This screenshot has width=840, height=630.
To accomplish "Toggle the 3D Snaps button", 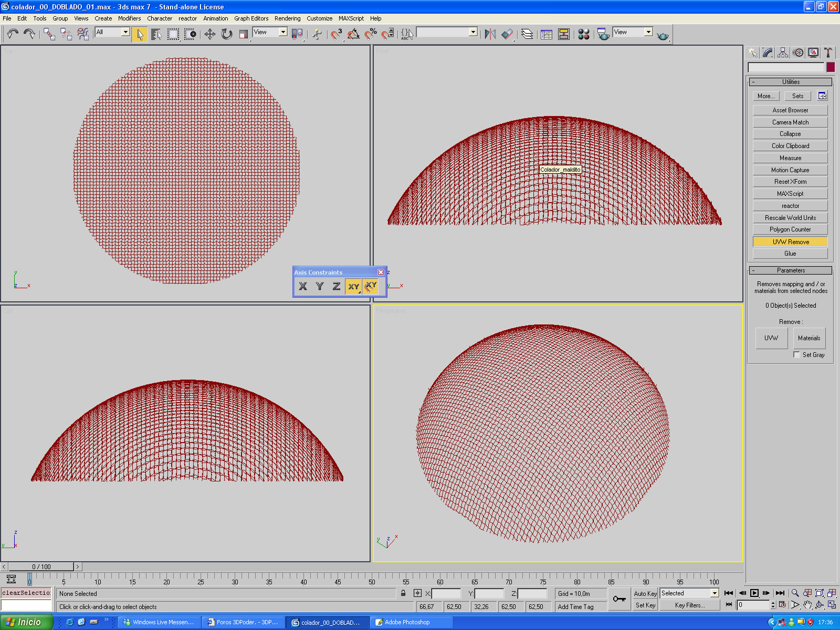I will (337, 34).
